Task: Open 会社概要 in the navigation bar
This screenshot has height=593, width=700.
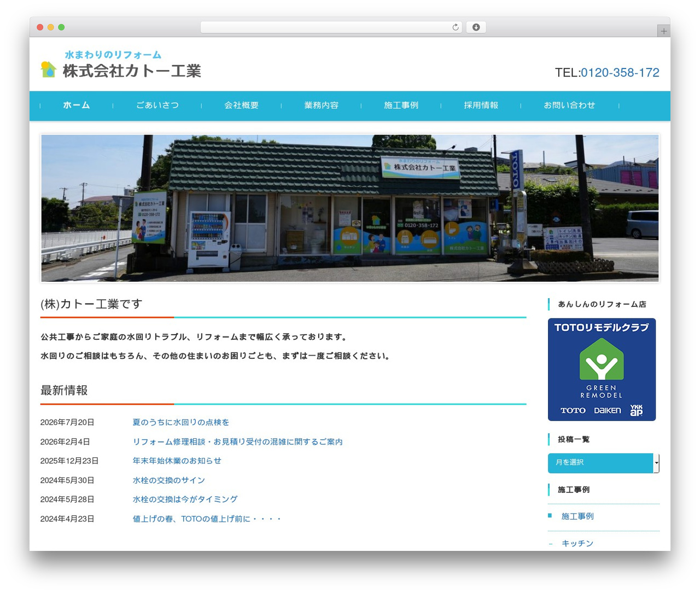Action: [x=241, y=106]
